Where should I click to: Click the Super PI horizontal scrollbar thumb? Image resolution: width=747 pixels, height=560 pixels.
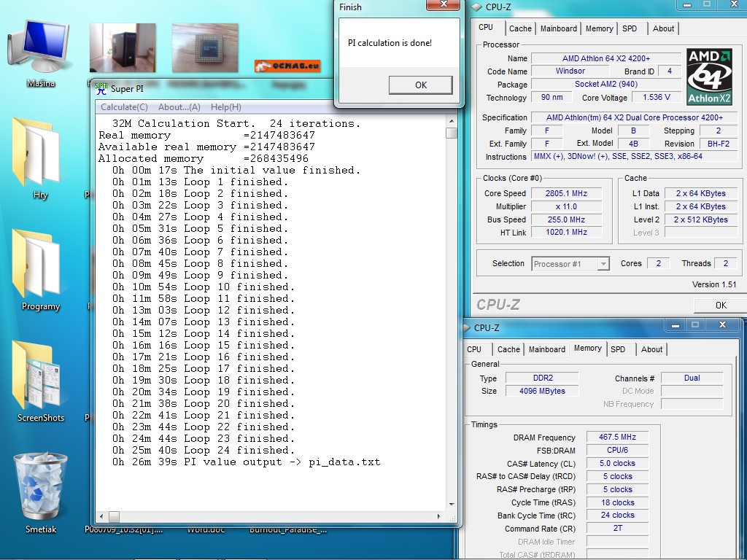pyautogui.click(x=114, y=517)
